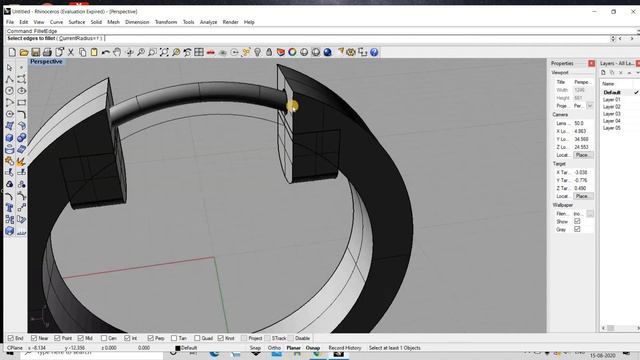Open the File menu
640x360 pixels.
tap(10, 22)
